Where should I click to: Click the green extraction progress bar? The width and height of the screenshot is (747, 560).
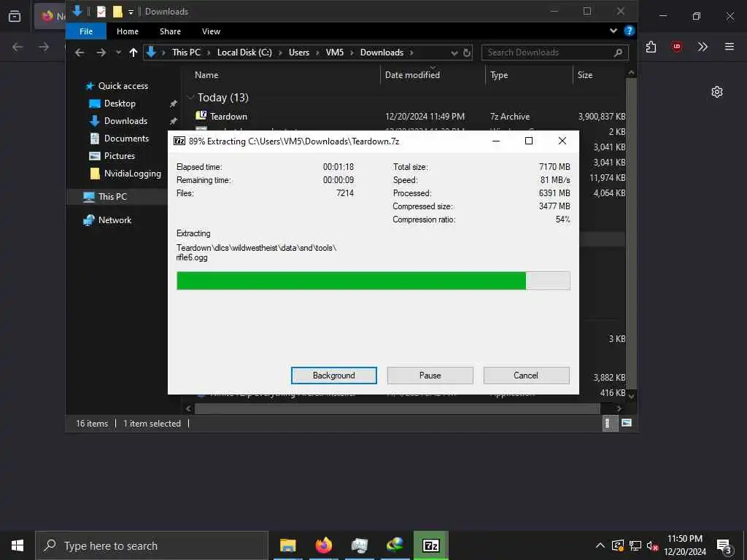click(x=373, y=281)
